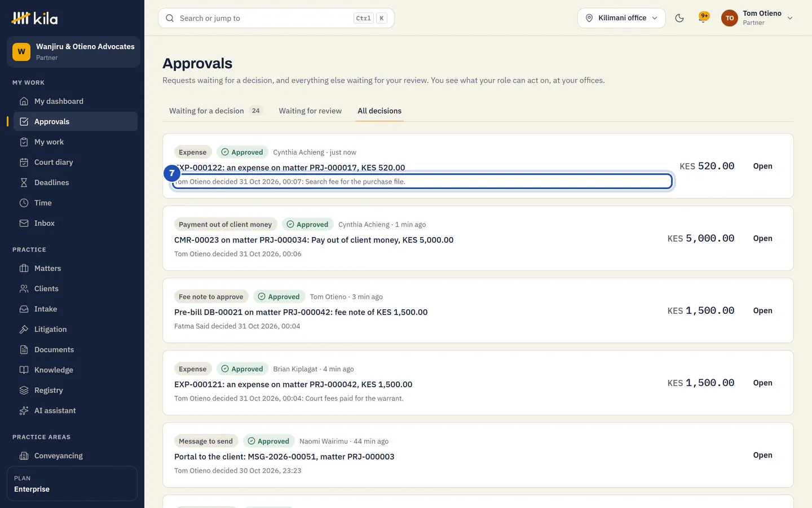Select the All decisions tab
This screenshot has height=508, width=812.
tap(379, 111)
